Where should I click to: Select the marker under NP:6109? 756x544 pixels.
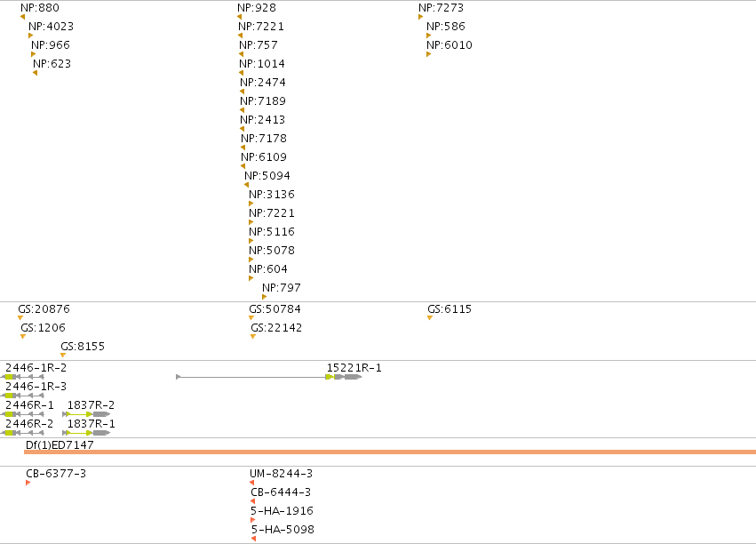pyautogui.click(x=243, y=166)
